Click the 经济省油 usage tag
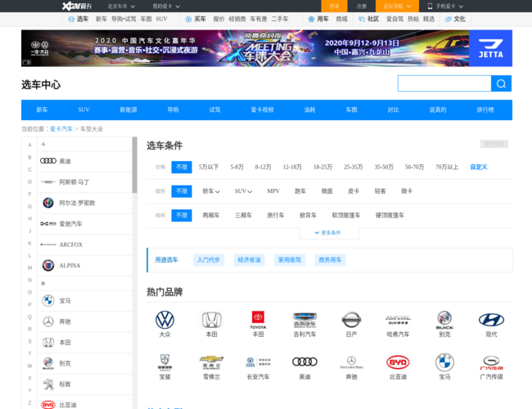The image size is (532, 409). [249, 260]
